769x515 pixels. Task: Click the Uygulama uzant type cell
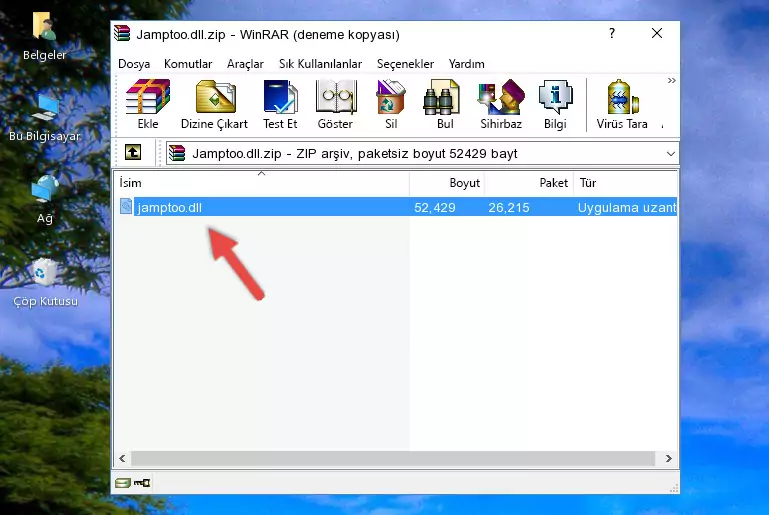(x=627, y=207)
